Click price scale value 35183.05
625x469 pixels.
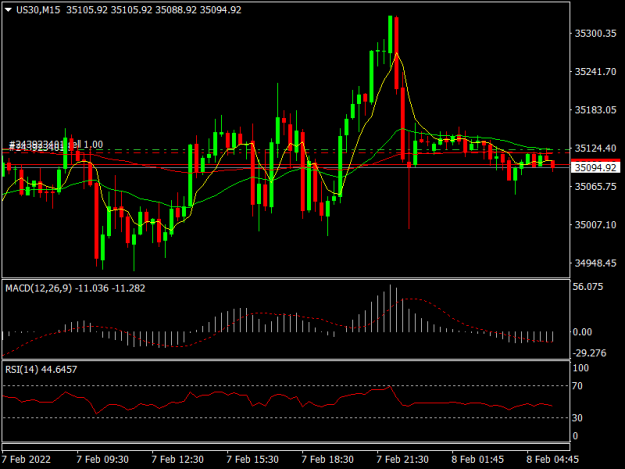(595, 110)
